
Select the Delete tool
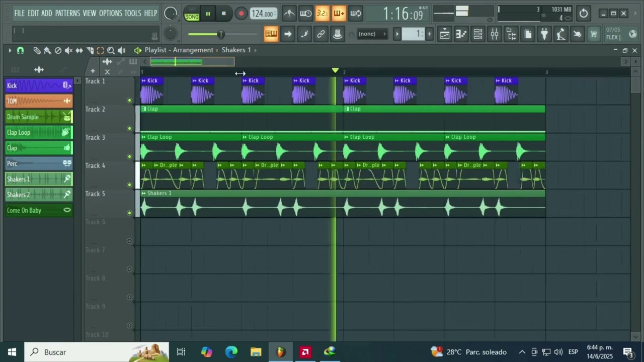[58, 50]
